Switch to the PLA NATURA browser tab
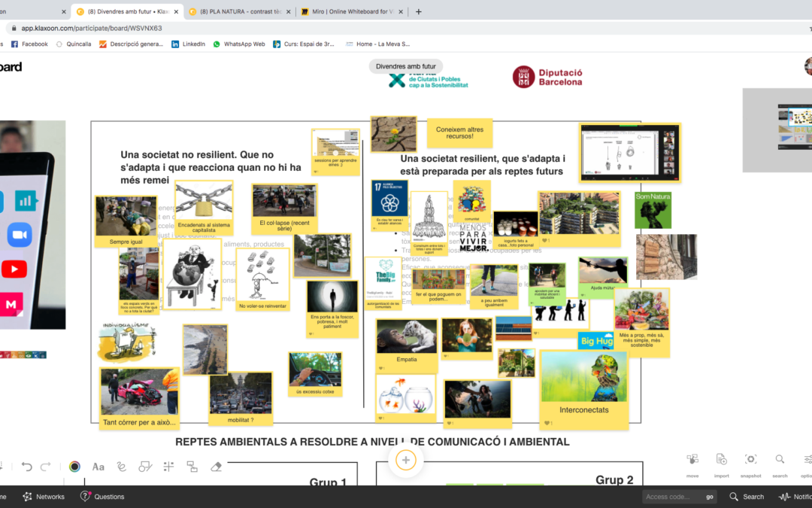This screenshot has width=812, height=508. 239,11
